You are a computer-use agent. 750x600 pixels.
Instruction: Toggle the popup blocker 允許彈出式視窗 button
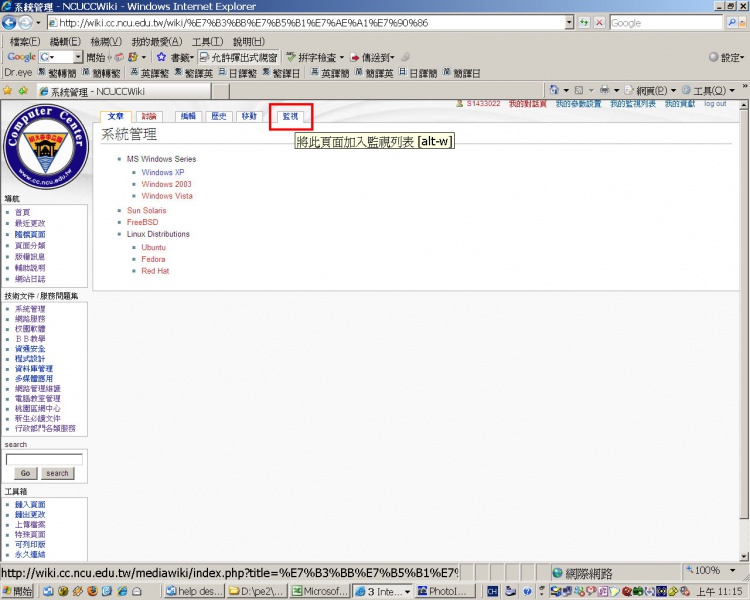pyautogui.click(x=239, y=57)
